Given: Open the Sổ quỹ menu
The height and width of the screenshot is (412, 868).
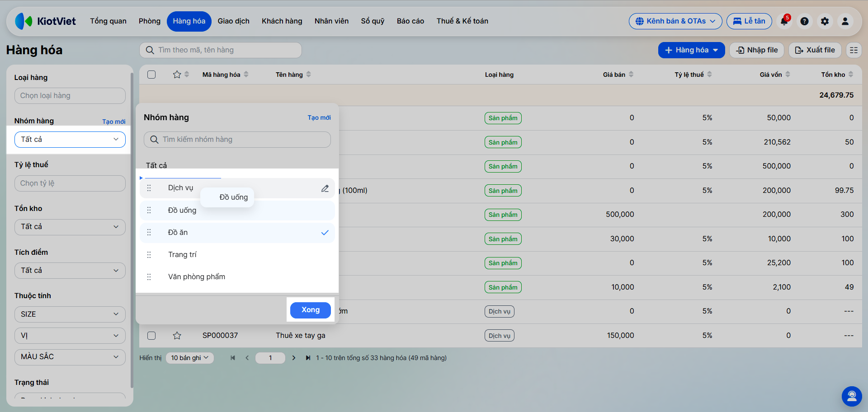Looking at the screenshot, I should (x=373, y=21).
